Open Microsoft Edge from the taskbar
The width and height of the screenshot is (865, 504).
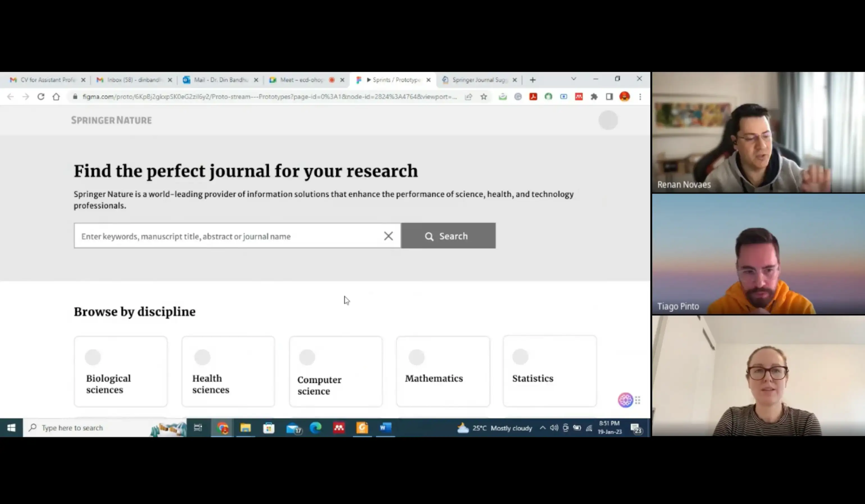(315, 428)
